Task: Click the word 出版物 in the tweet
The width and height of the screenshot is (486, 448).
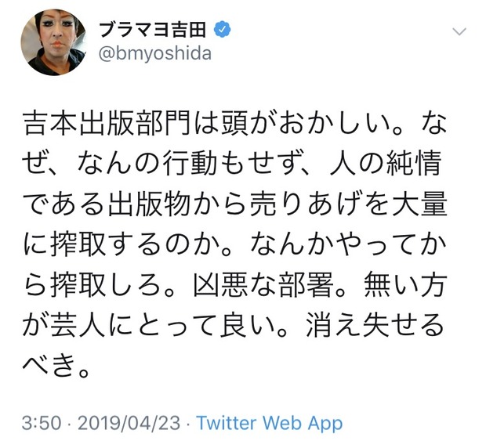Action: pyautogui.click(x=149, y=204)
